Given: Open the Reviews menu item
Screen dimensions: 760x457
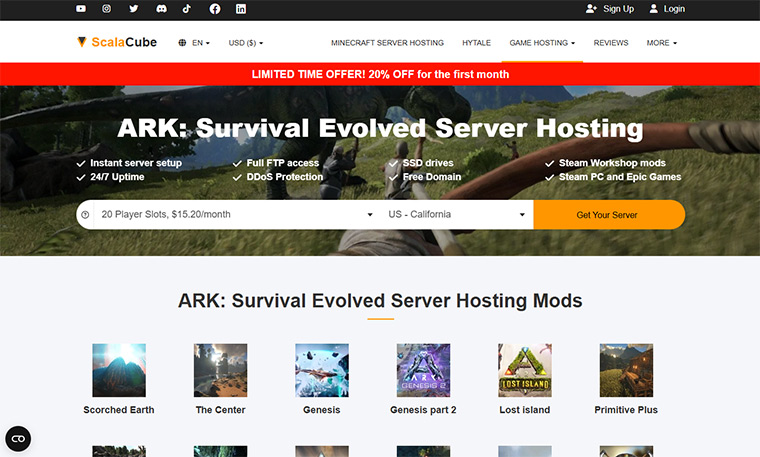Looking at the screenshot, I should [611, 43].
